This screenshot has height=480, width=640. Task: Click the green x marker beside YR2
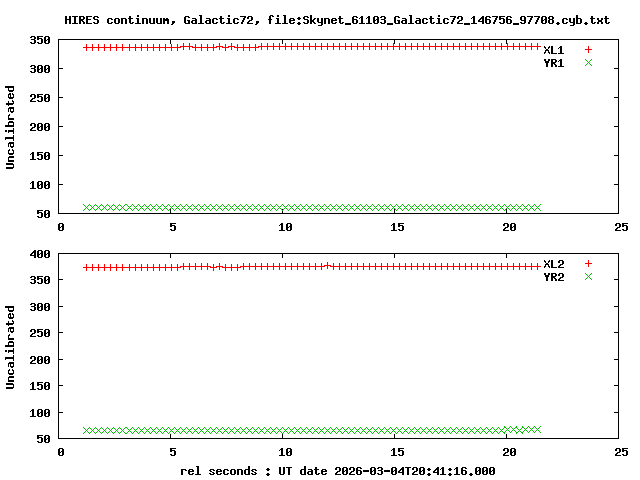(x=588, y=277)
